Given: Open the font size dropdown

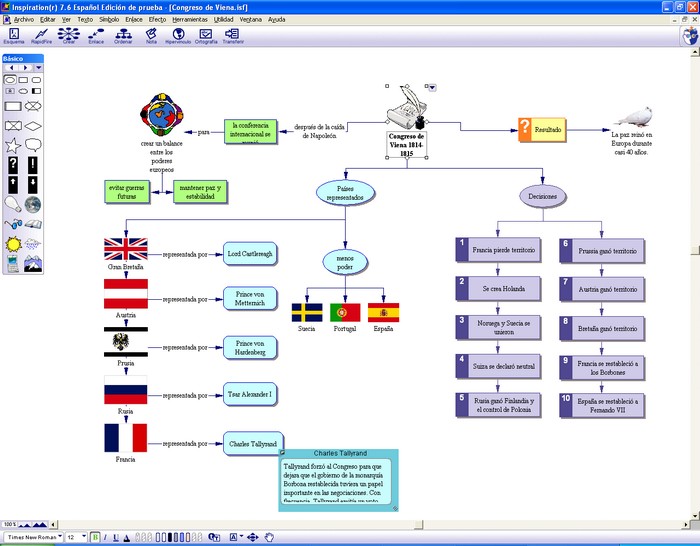Looking at the screenshot, I should [83, 537].
